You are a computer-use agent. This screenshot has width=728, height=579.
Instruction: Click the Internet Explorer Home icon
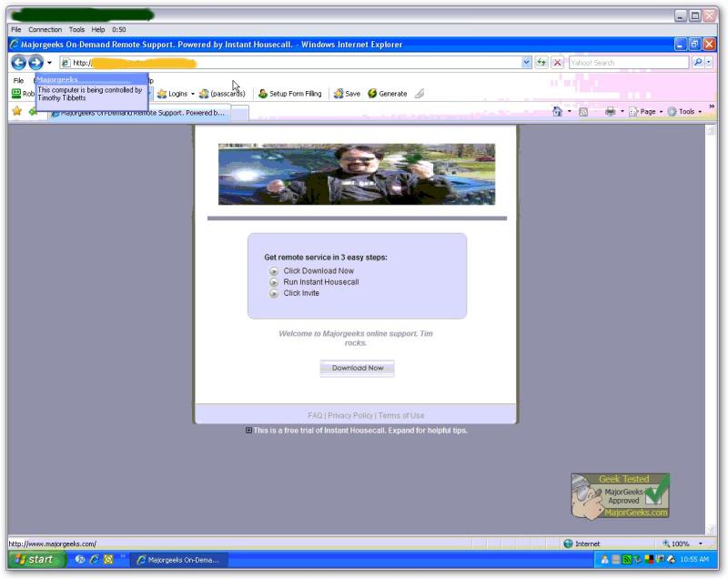pyautogui.click(x=557, y=111)
